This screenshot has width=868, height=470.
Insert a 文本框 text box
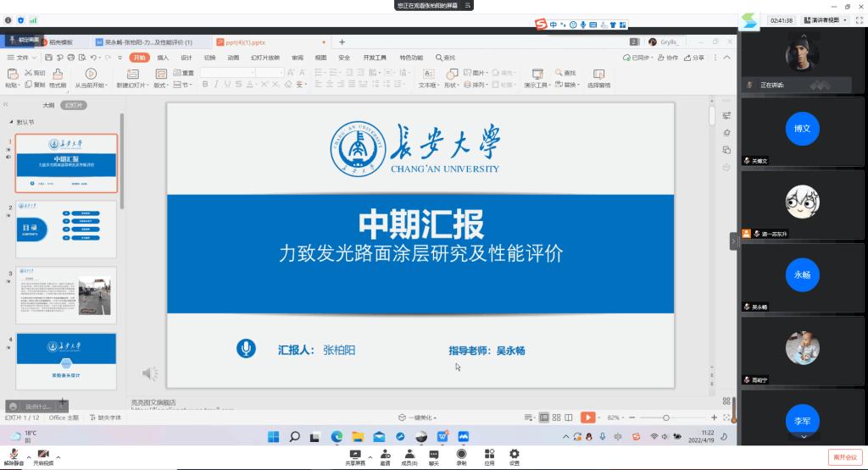click(427, 74)
